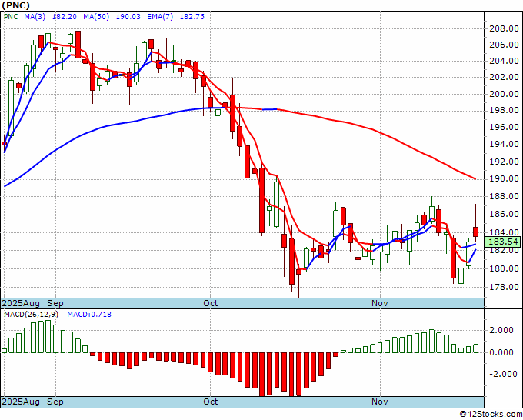This screenshot has height=420, width=523.
Task: Click the 2025Aug label on price chart axis
Action: [x=21, y=303]
